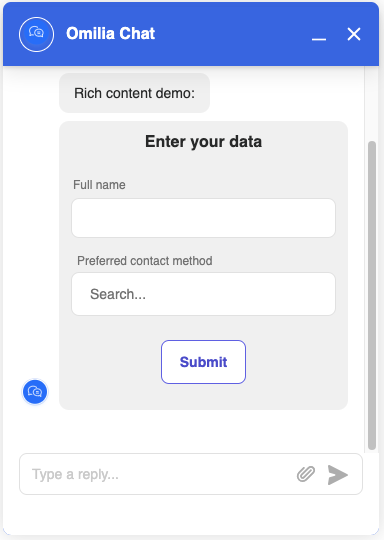Submit the Enter your data form
The width and height of the screenshot is (384, 540).
coord(203,362)
